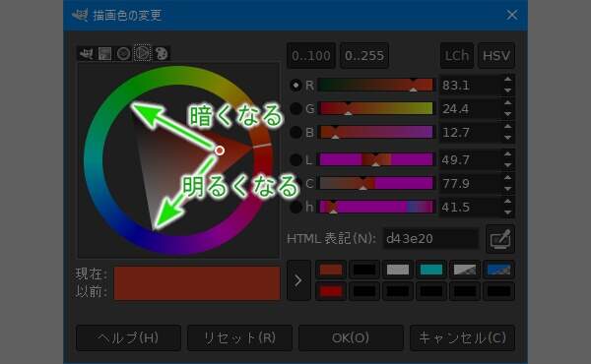Select the R channel radio button

295,86
